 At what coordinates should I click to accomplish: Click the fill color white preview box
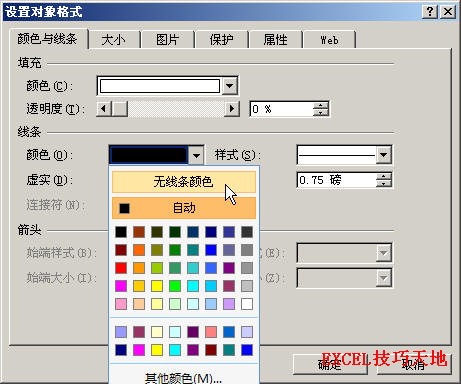point(160,86)
